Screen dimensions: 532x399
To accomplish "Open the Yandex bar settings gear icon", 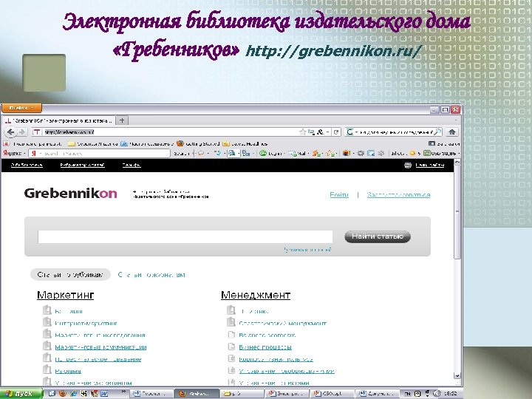I will point(361,154).
